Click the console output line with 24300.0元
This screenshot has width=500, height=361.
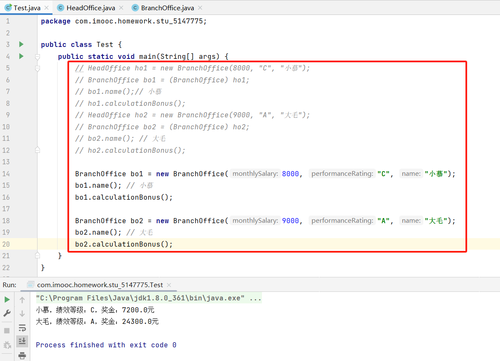[x=97, y=322]
